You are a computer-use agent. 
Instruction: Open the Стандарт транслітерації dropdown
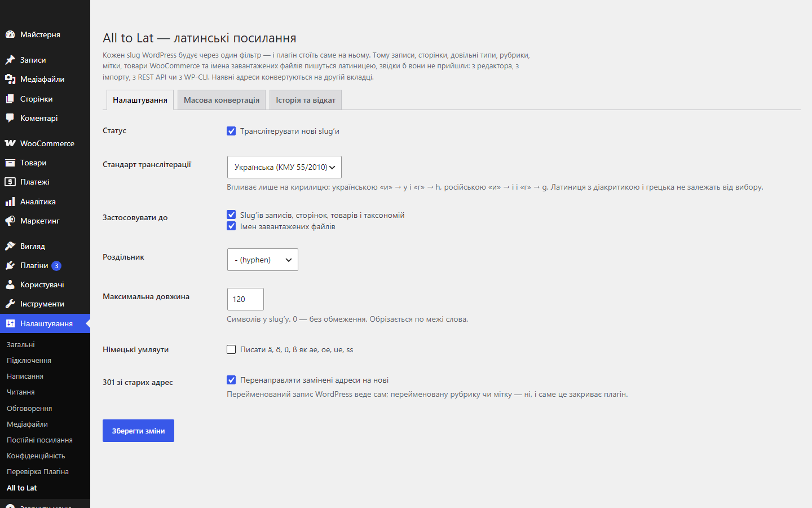tap(284, 167)
